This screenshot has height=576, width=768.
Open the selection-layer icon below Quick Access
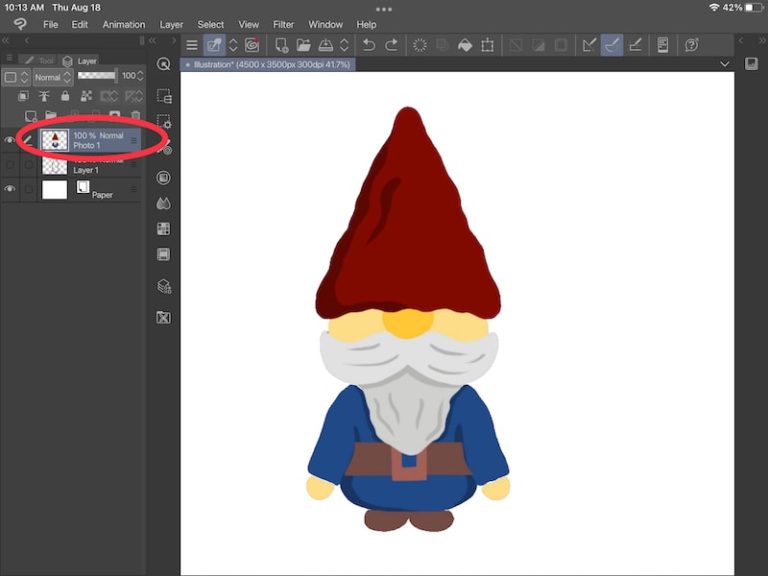[164, 96]
